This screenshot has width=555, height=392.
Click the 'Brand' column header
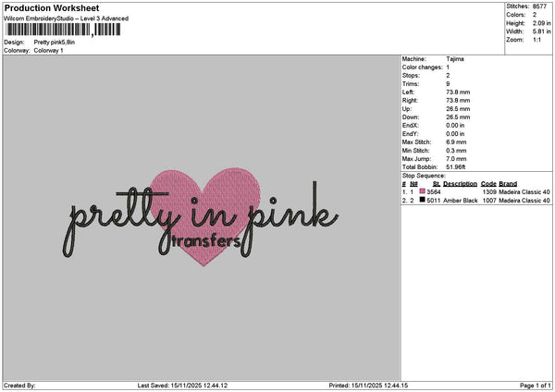tap(508, 184)
